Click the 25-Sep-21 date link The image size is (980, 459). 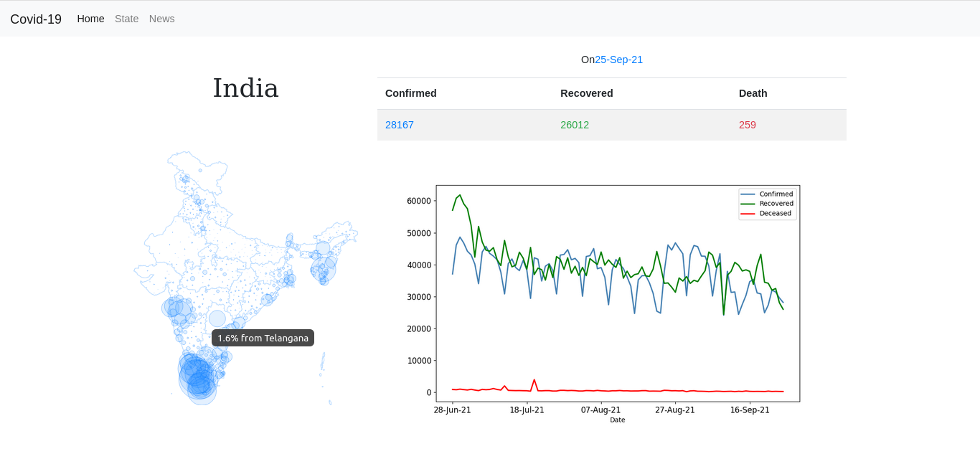[x=618, y=60]
